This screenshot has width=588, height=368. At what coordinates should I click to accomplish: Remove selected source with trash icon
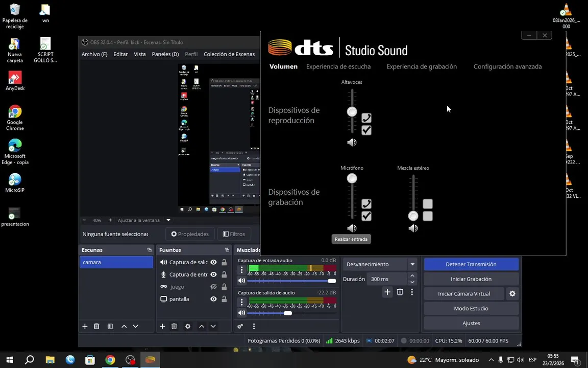tap(174, 326)
